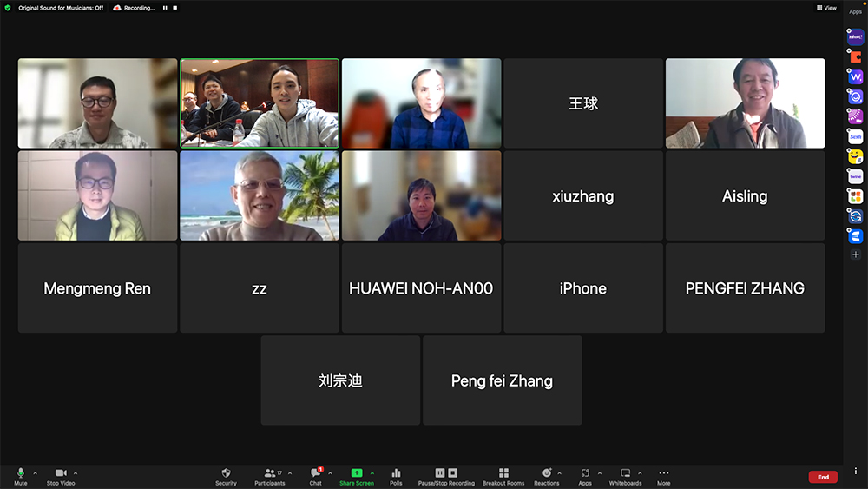Expand caret next to Chat
868x489 pixels.
click(331, 473)
